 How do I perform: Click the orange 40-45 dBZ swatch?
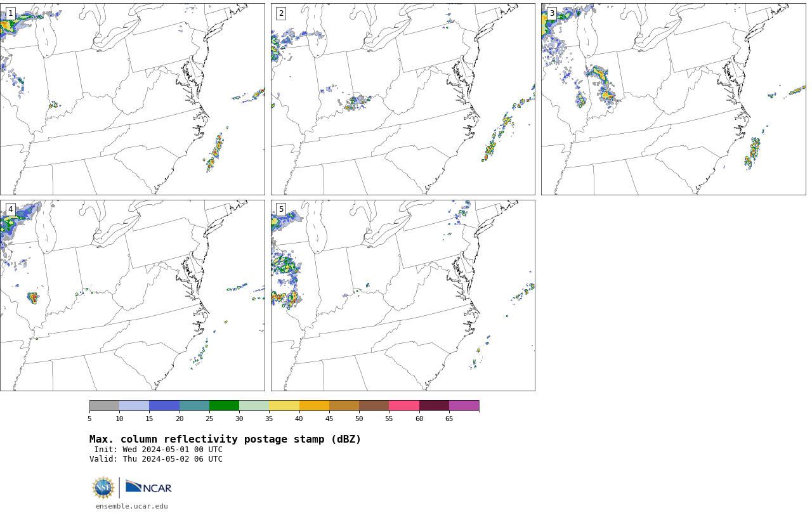pyautogui.click(x=314, y=406)
